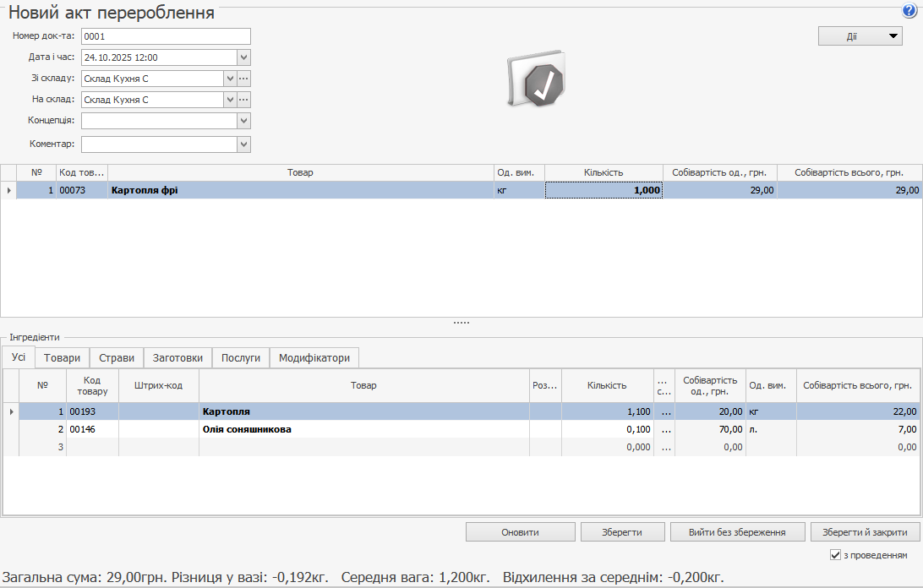
Task: Open the 'Дії' actions menu
Action: point(860,36)
